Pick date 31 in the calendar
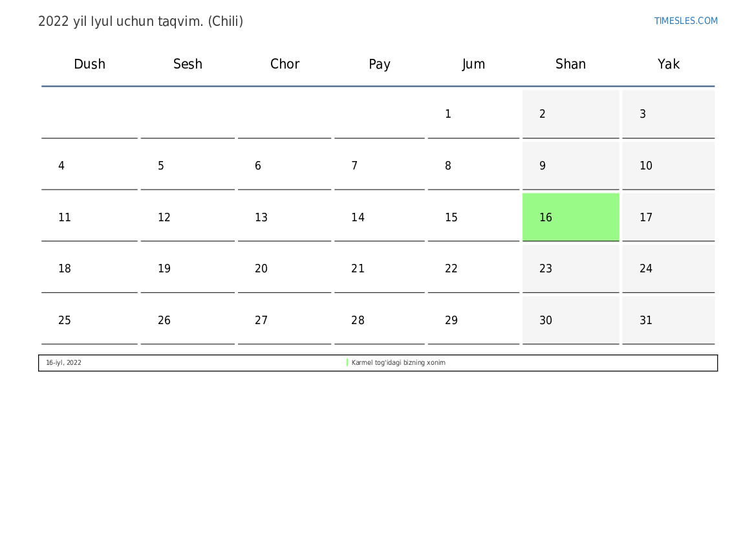The width and height of the screenshot is (756, 535). [x=646, y=320]
